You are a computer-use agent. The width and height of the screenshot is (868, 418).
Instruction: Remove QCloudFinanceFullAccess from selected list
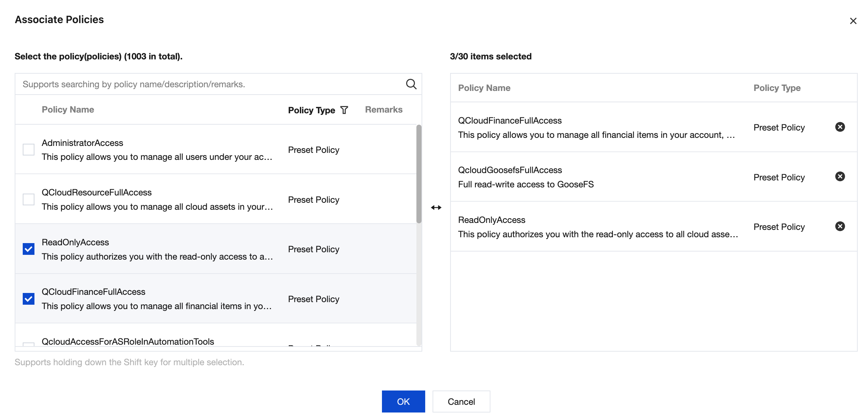point(840,127)
